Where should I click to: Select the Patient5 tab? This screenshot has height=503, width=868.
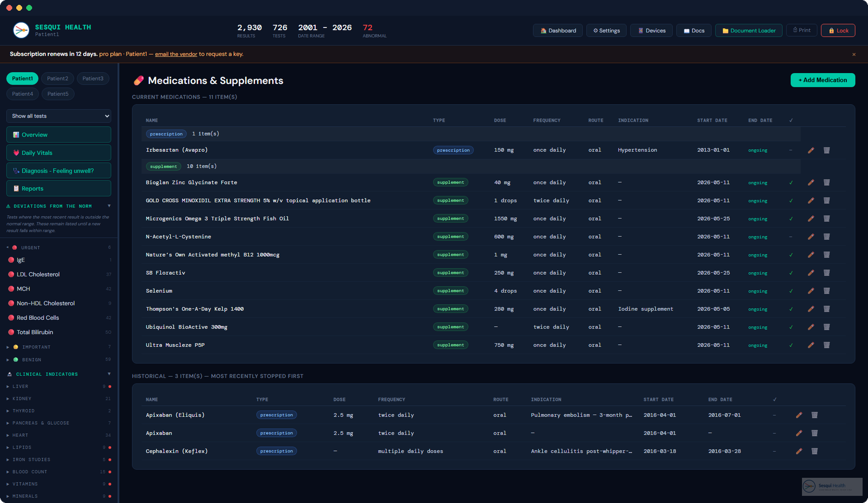(58, 94)
